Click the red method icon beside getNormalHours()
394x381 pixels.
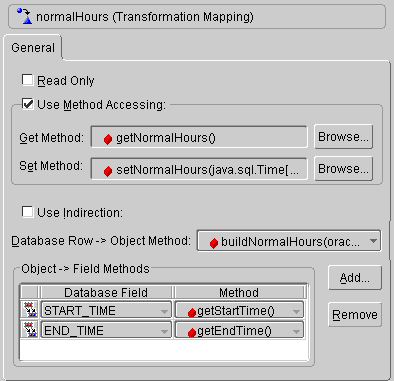click(108, 139)
